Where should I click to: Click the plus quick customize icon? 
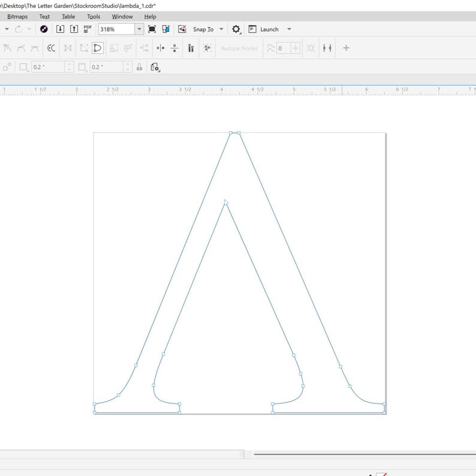tap(346, 48)
